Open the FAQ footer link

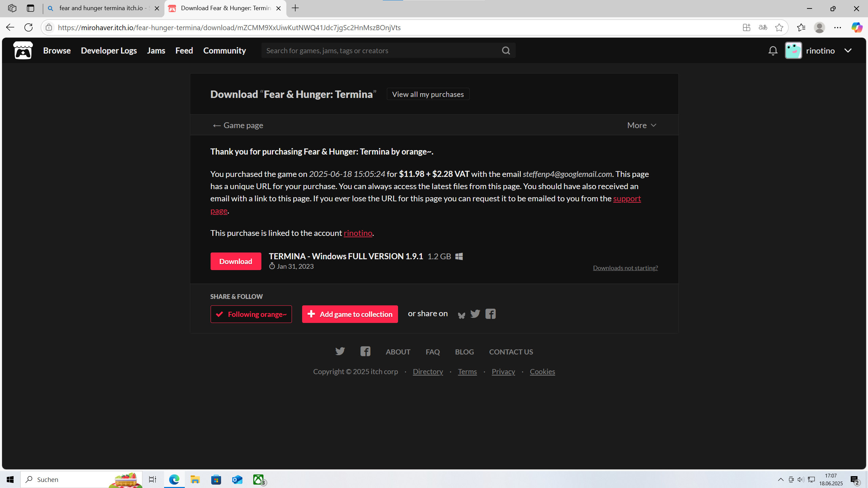pyautogui.click(x=433, y=352)
